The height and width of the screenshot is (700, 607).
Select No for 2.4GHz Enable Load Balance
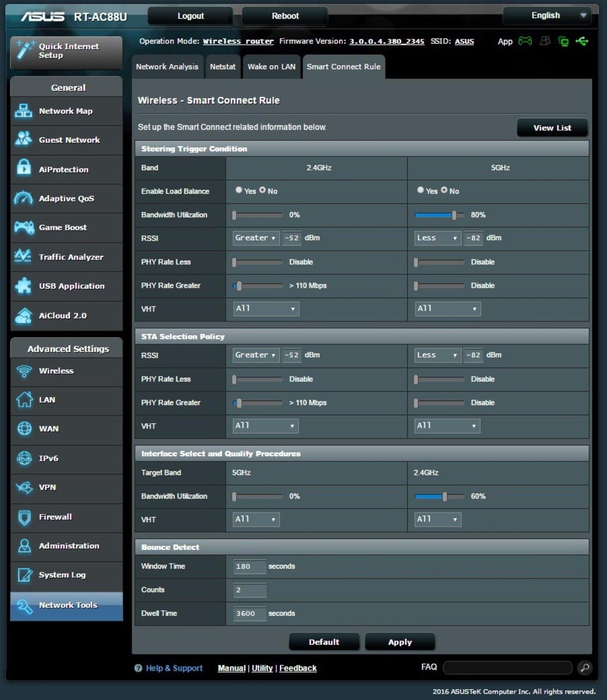[x=262, y=190]
